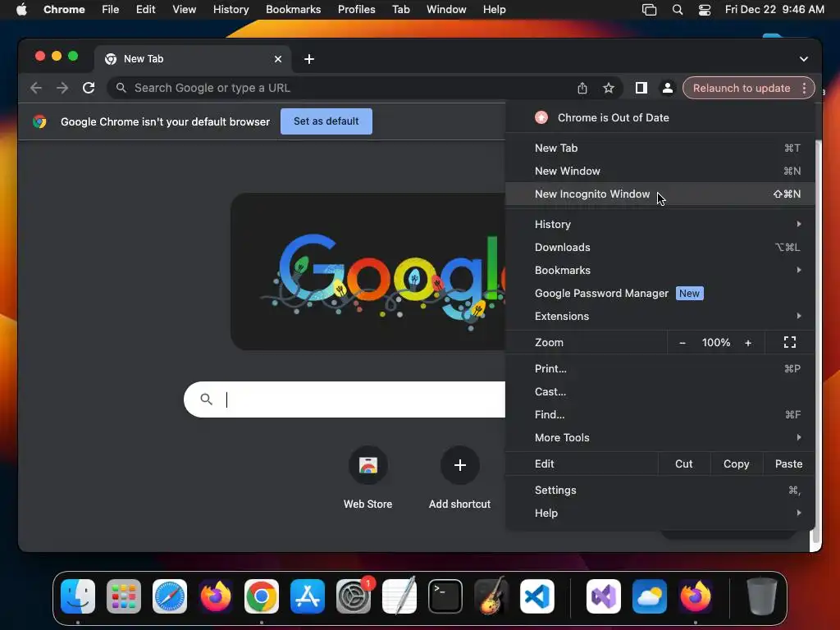Open the Bookmarks menu bar item
This screenshot has width=840, height=630.
tap(293, 10)
